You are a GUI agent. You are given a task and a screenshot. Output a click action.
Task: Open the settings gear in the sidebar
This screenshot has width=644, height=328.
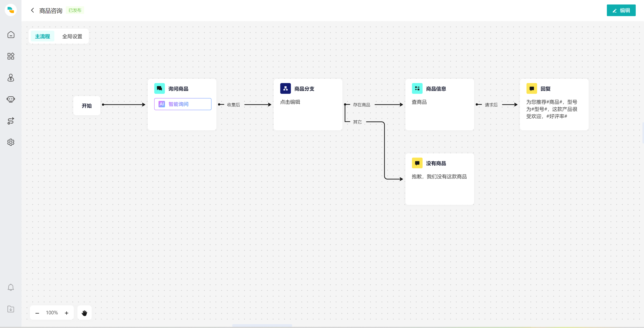11,142
